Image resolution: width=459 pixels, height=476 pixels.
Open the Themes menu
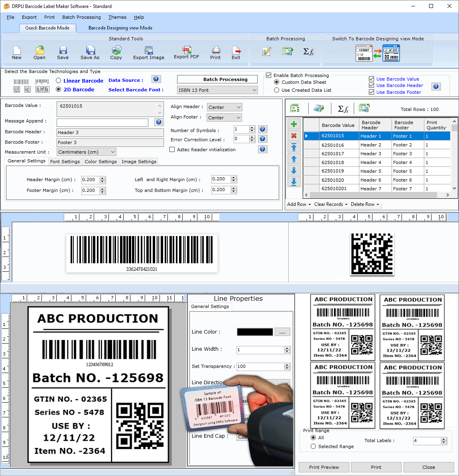(117, 17)
